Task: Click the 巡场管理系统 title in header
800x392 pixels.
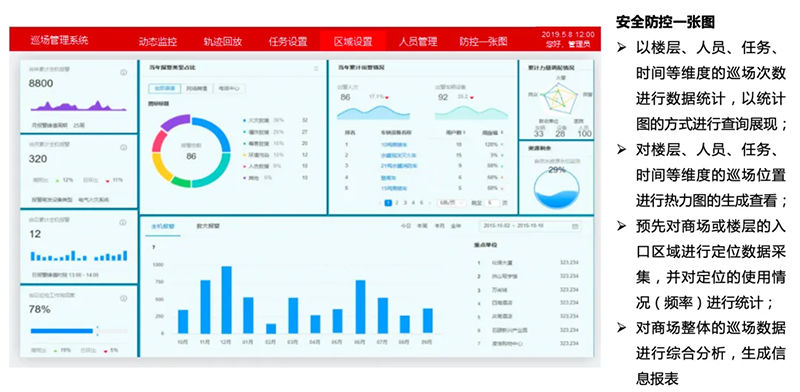Action: (x=60, y=40)
